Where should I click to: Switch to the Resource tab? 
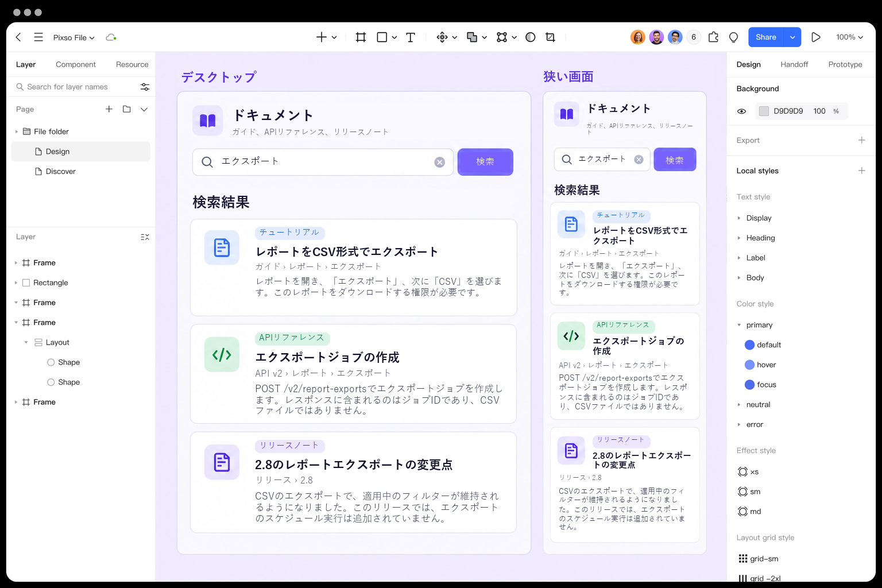pyautogui.click(x=132, y=64)
